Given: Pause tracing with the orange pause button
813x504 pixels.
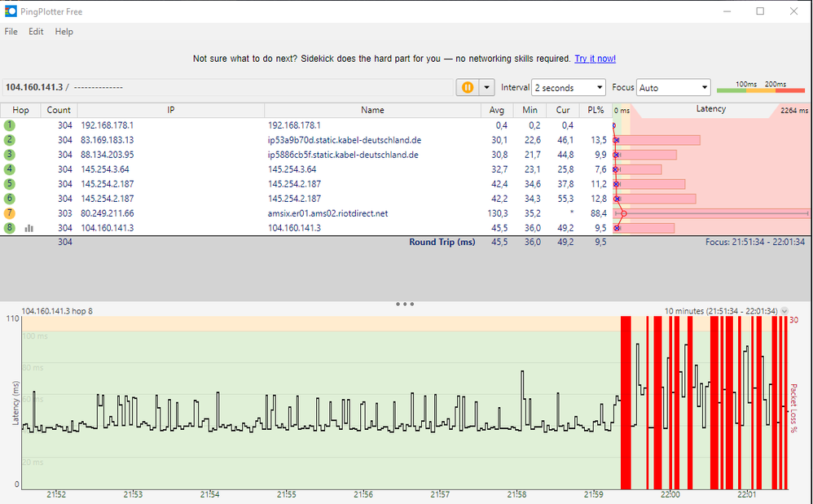Looking at the screenshot, I should pos(468,88).
